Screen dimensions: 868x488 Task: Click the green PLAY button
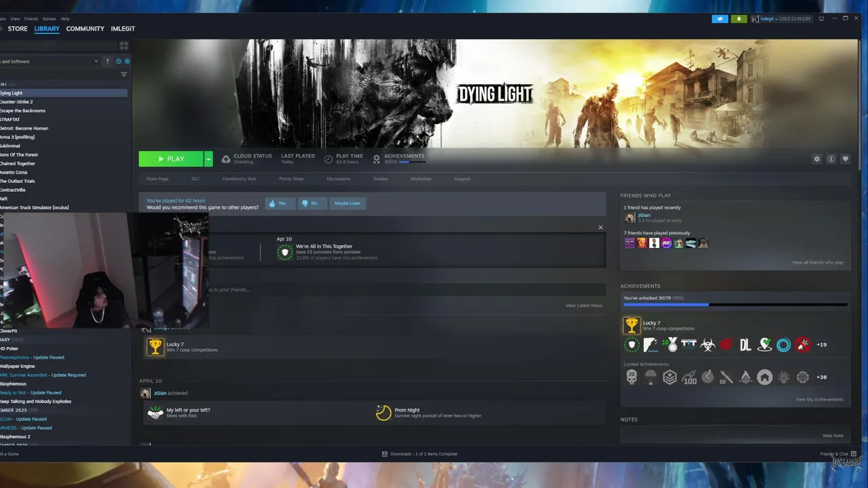point(171,159)
